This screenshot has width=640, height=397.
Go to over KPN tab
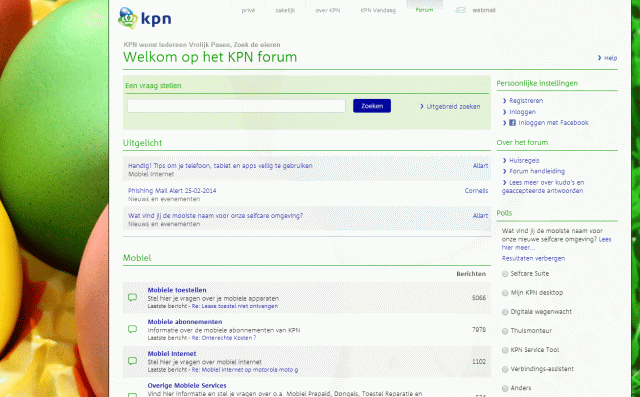[x=327, y=10]
